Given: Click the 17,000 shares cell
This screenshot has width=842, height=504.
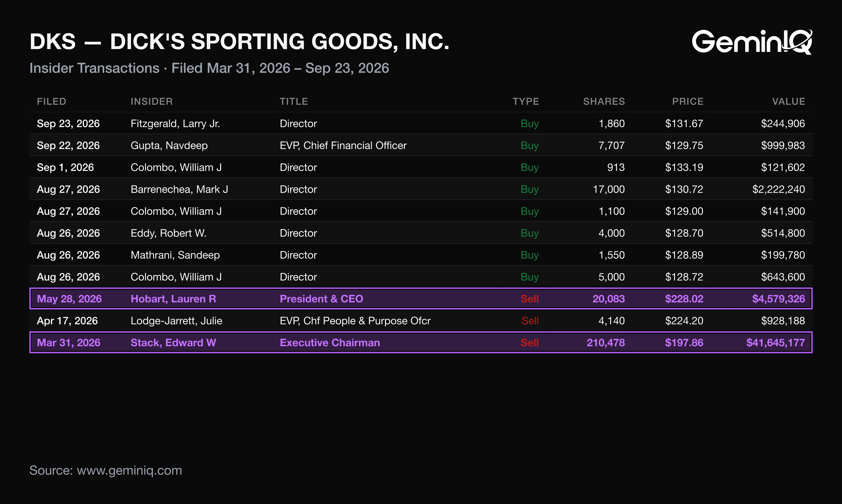Looking at the screenshot, I should pos(609,189).
